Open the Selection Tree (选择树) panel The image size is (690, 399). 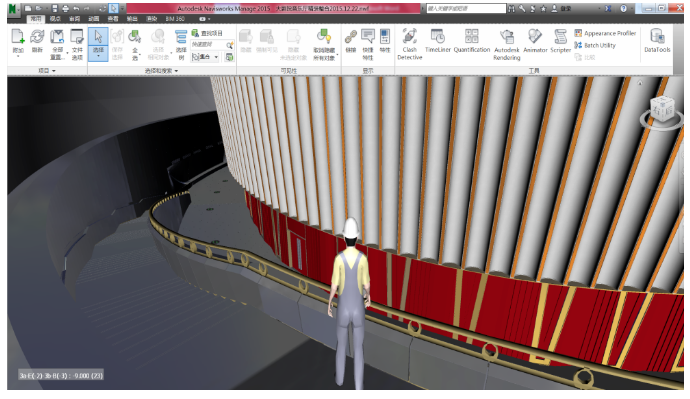[x=181, y=44]
